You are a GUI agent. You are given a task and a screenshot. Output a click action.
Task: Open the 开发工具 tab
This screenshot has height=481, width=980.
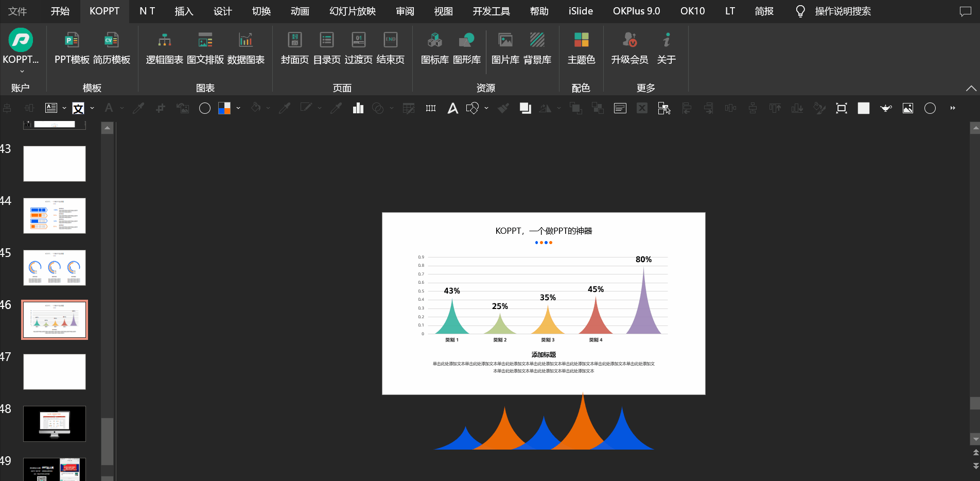492,11
